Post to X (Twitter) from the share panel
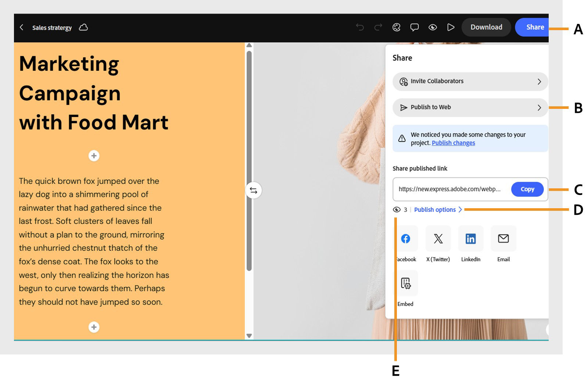This screenshot has height=380, width=588. (438, 239)
